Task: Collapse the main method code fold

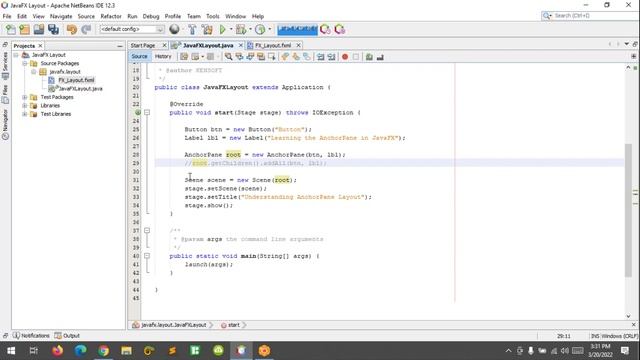Action: [x=147, y=256]
